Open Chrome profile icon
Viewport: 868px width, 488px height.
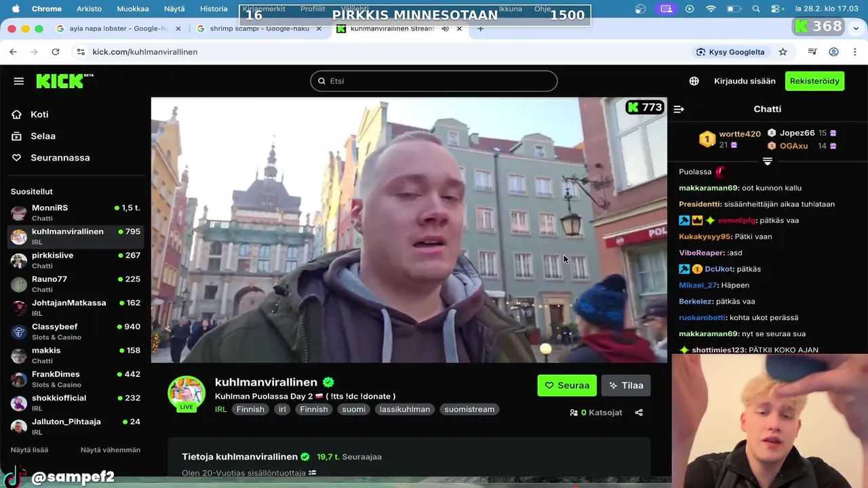tap(834, 52)
